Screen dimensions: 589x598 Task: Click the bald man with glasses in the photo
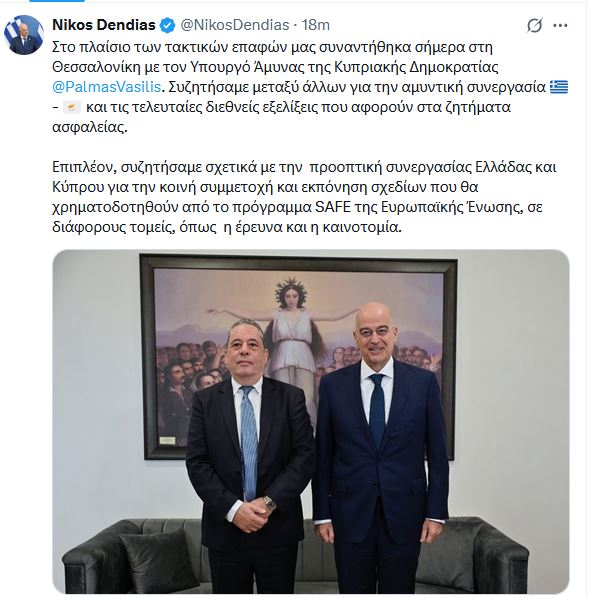381,450
